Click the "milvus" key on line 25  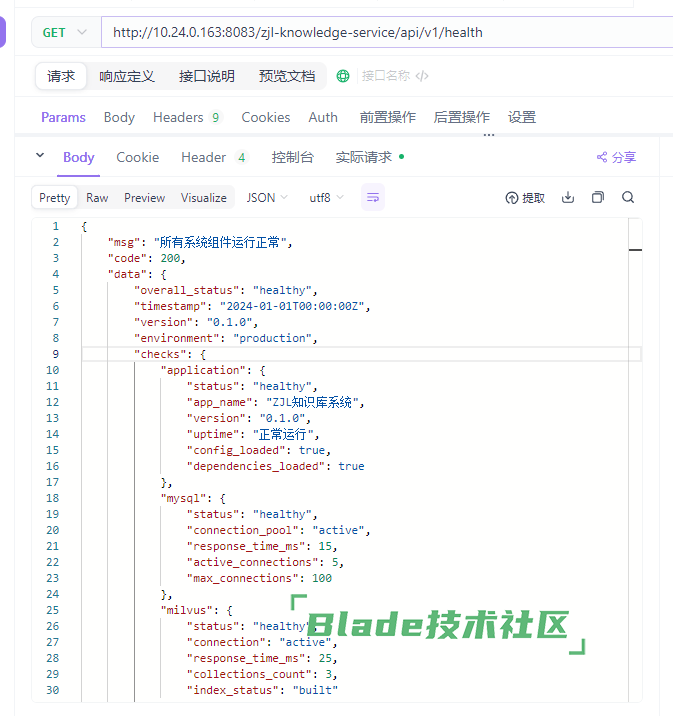(x=186, y=610)
